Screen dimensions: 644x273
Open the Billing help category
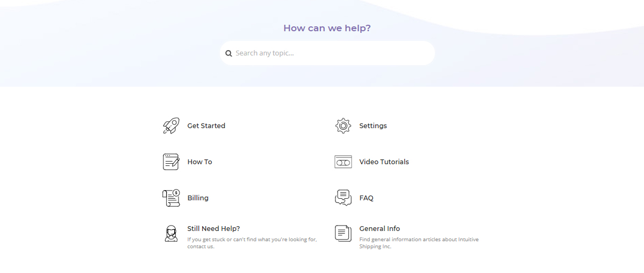198,198
